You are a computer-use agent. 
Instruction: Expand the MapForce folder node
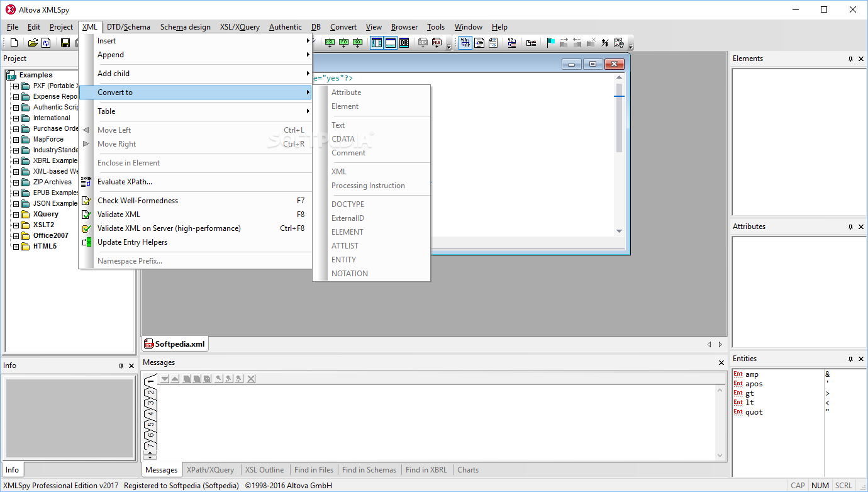[x=16, y=140]
